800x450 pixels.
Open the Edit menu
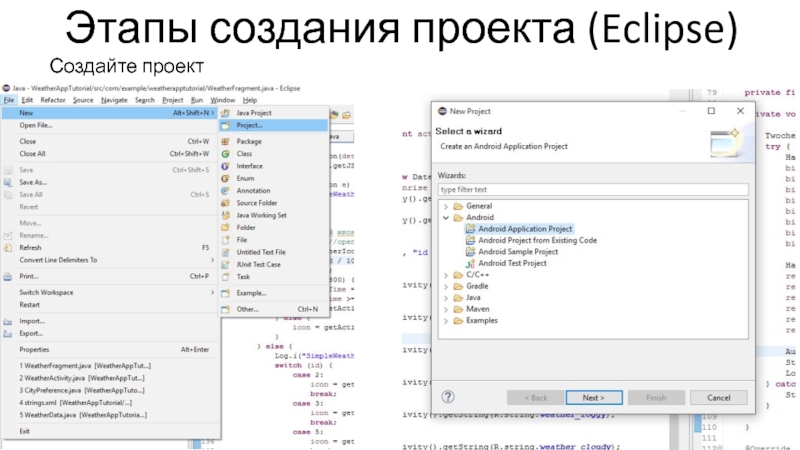click(27, 100)
